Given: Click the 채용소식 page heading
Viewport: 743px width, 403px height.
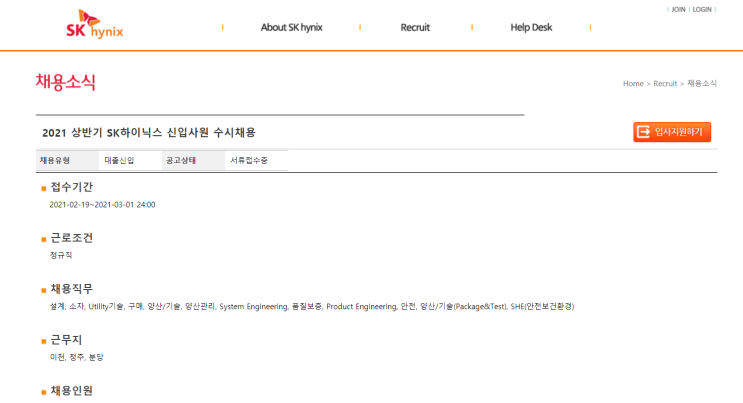Looking at the screenshot, I should [65, 82].
